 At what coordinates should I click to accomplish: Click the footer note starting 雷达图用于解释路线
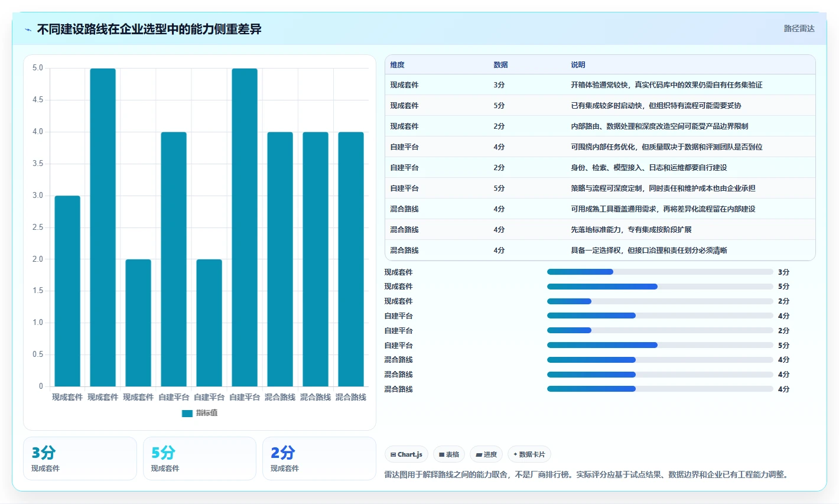coord(587,474)
